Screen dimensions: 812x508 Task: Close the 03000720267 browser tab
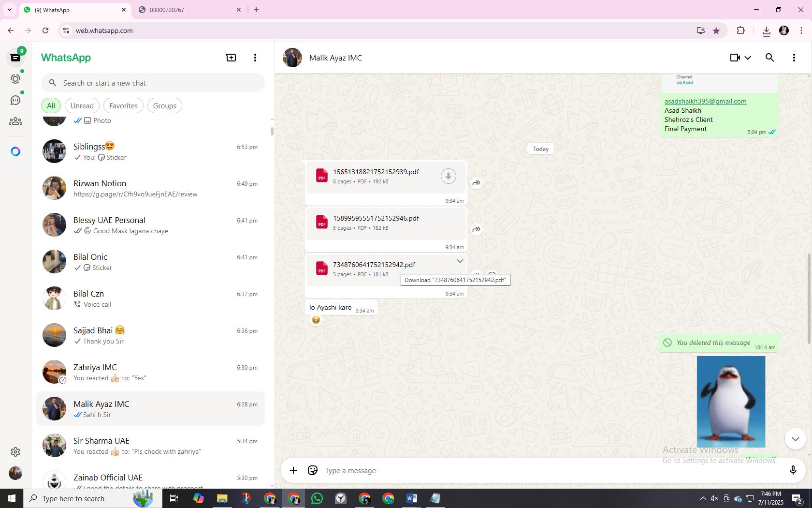tap(239, 10)
